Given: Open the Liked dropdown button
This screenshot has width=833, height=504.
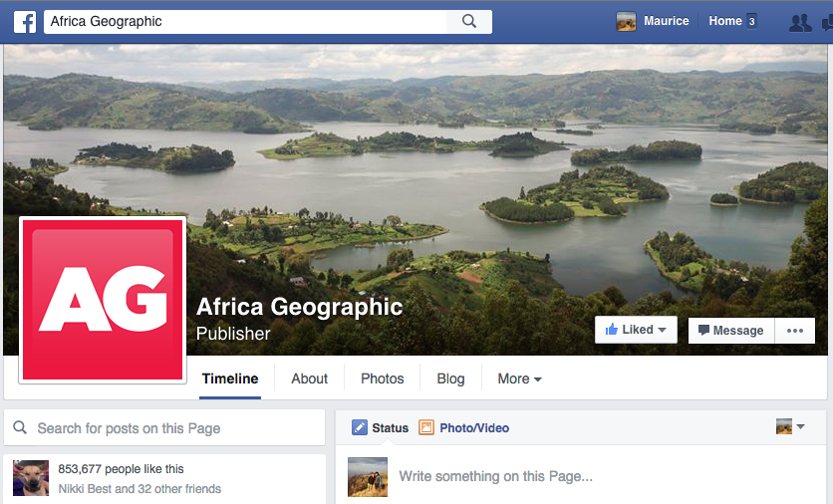Looking at the screenshot, I should tap(636, 330).
